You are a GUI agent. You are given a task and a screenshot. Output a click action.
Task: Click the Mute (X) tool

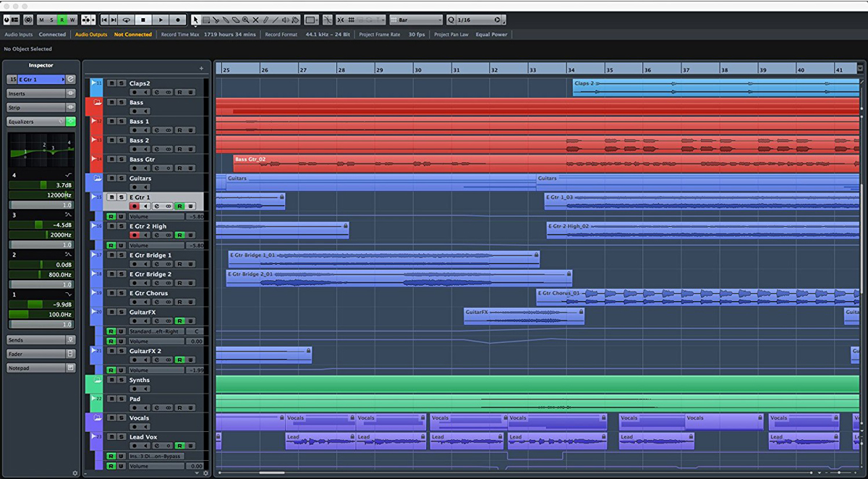coord(255,20)
